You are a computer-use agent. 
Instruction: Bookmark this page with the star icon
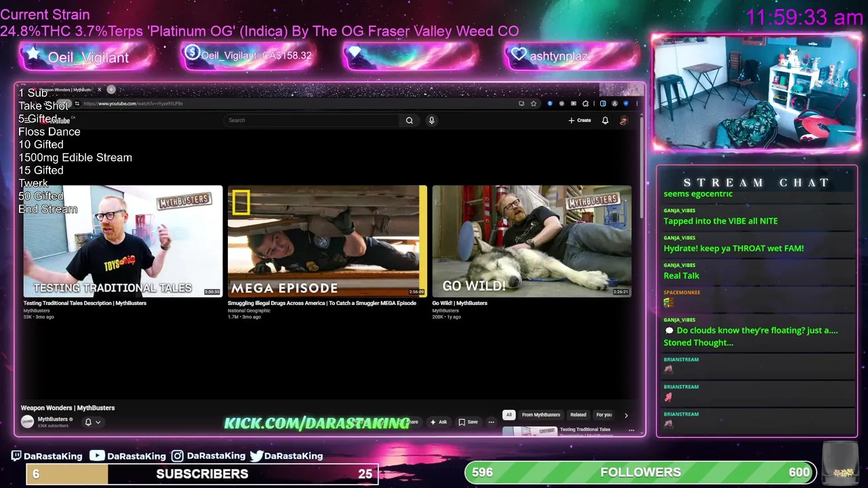pyautogui.click(x=534, y=104)
